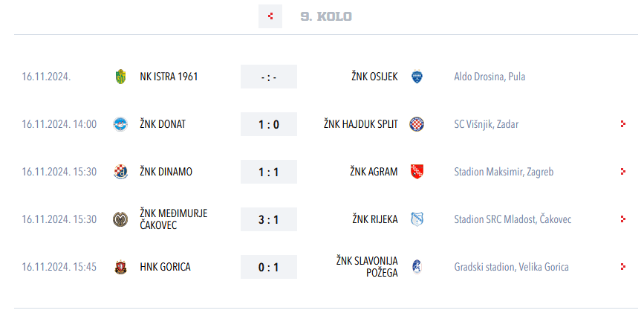Expand details arrow for Gorica match
The height and width of the screenshot is (313, 644).
(x=622, y=267)
